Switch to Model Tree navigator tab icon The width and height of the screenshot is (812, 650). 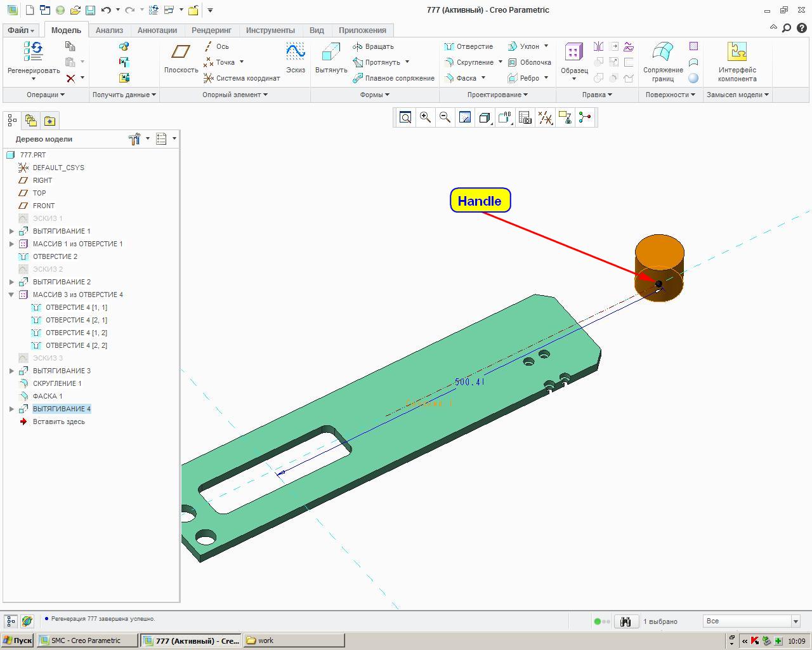[x=12, y=121]
